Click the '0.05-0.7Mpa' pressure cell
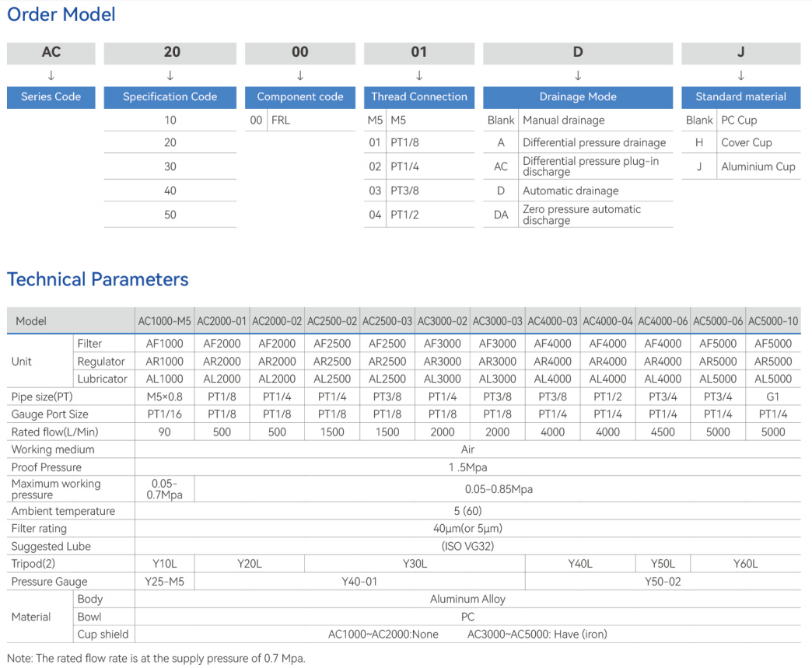 coord(164,489)
